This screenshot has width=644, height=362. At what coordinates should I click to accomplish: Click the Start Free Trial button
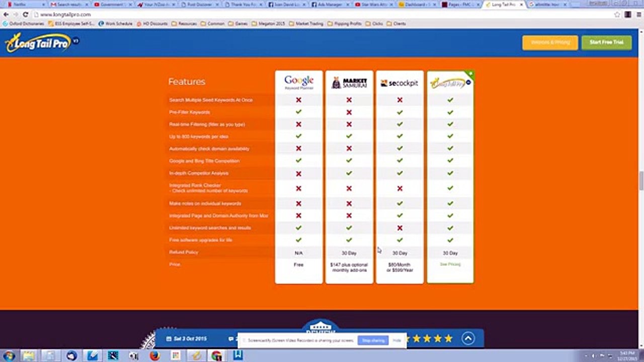coord(606,42)
